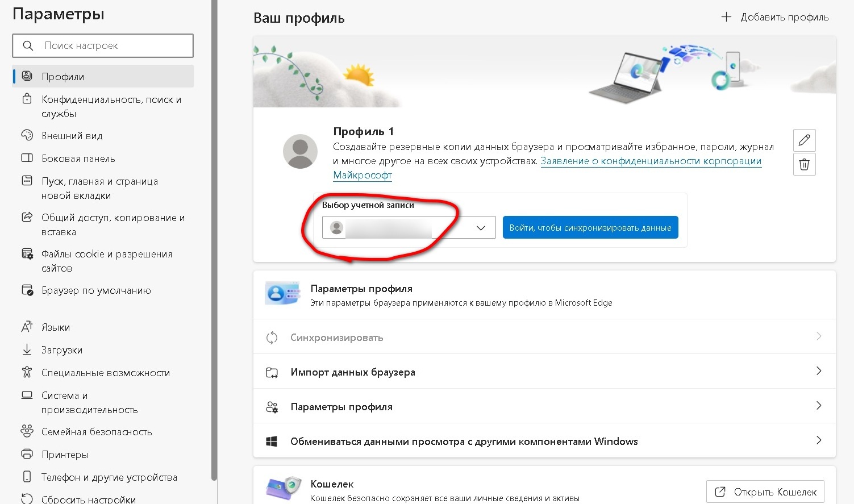Click the Общий доступ share icon
The width and height of the screenshot is (854, 504).
coord(27,217)
